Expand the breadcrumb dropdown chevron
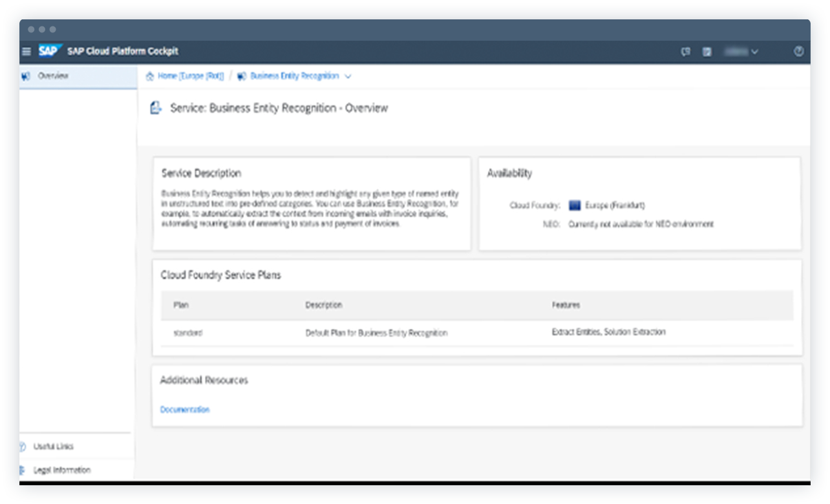This screenshot has width=830, height=504. [348, 76]
